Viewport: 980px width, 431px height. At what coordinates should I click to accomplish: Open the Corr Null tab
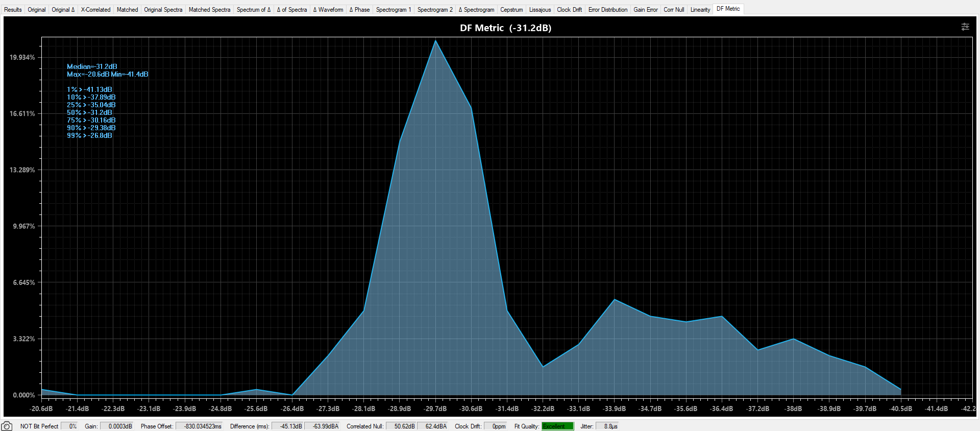tap(674, 10)
